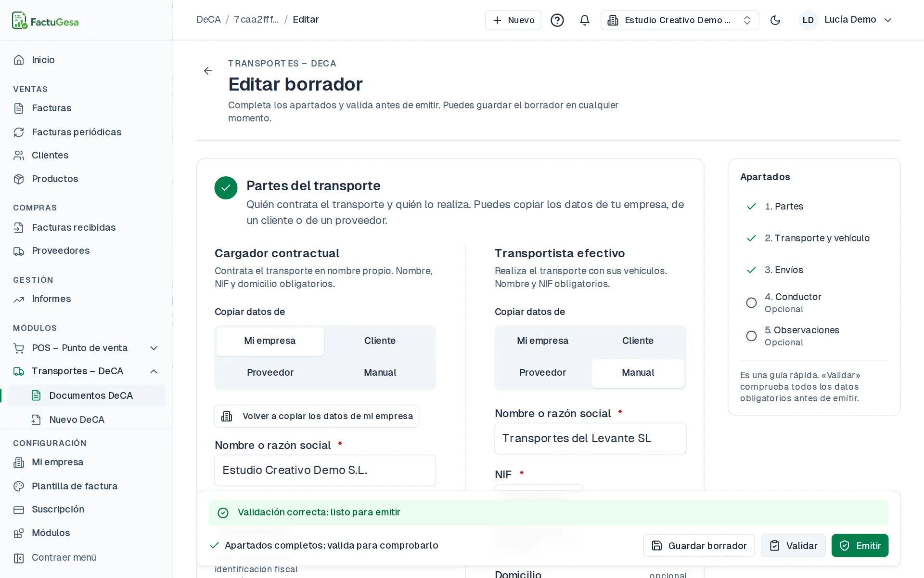Click the Facturas recibidas icon
924x578 pixels.
click(x=19, y=227)
